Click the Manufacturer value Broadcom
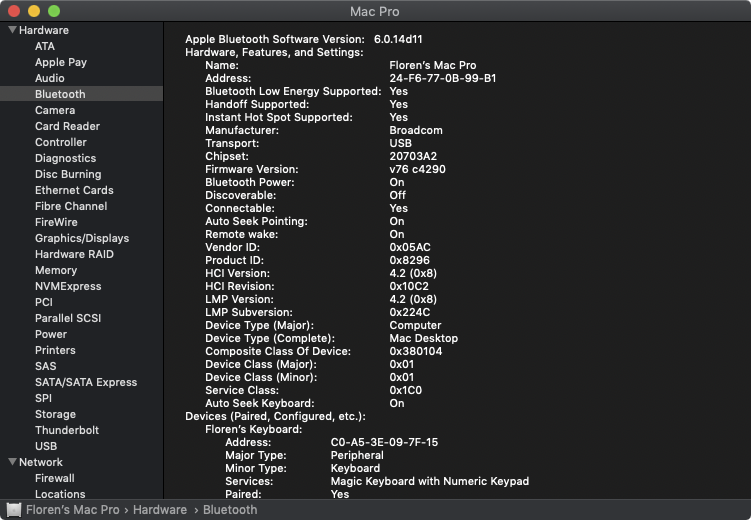 coord(416,130)
